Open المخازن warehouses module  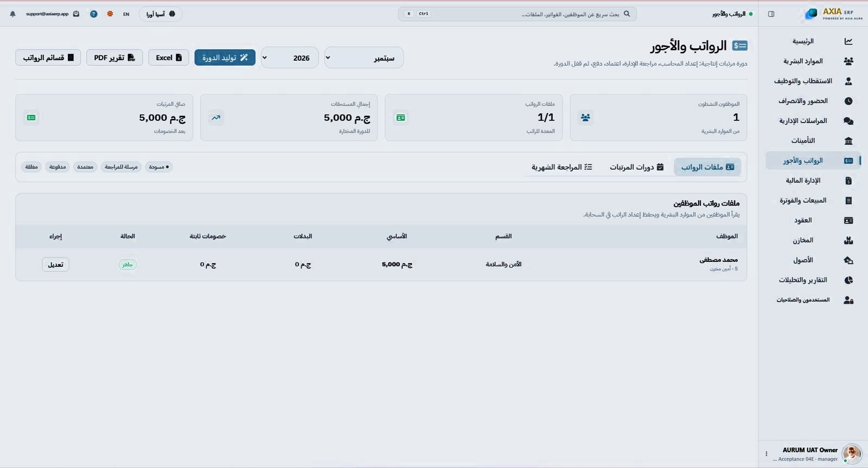(813, 240)
